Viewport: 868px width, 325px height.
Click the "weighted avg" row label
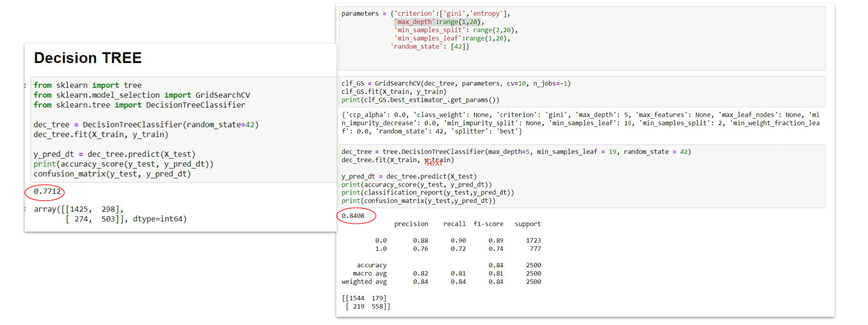(364, 282)
